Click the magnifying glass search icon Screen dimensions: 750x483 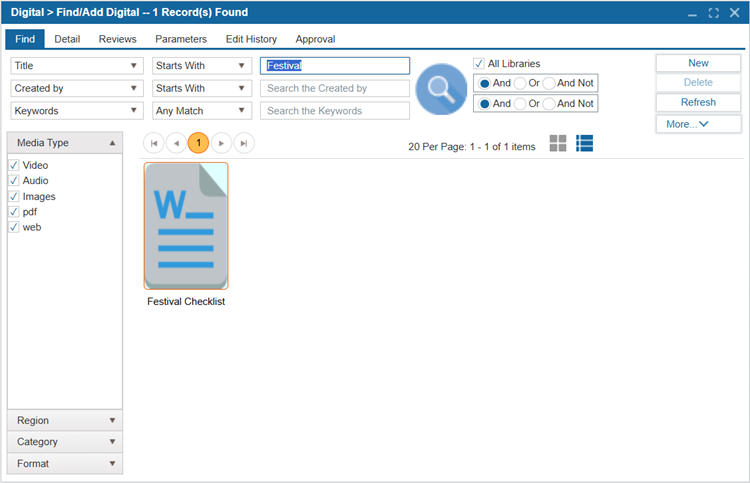pyautogui.click(x=441, y=89)
